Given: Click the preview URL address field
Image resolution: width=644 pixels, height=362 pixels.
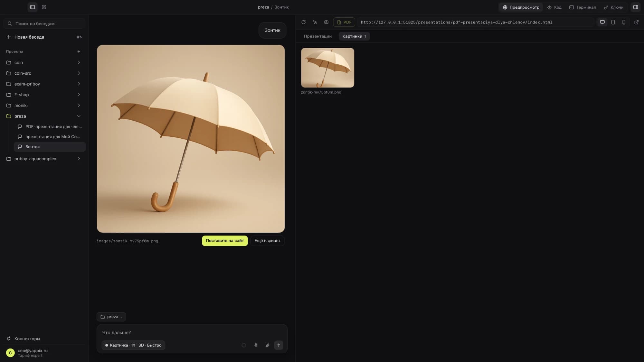Looking at the screenshot, I should [x=475, y=22].
